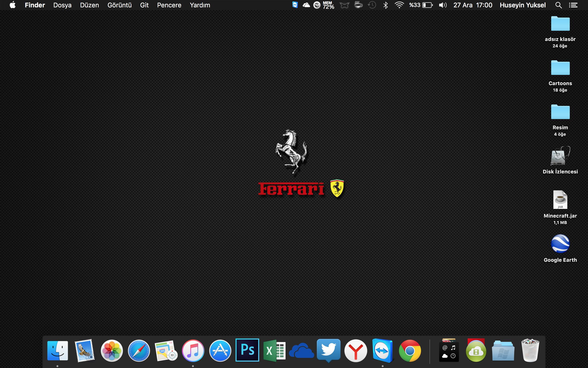Open Yandex browser in the dock

(356, 351)
